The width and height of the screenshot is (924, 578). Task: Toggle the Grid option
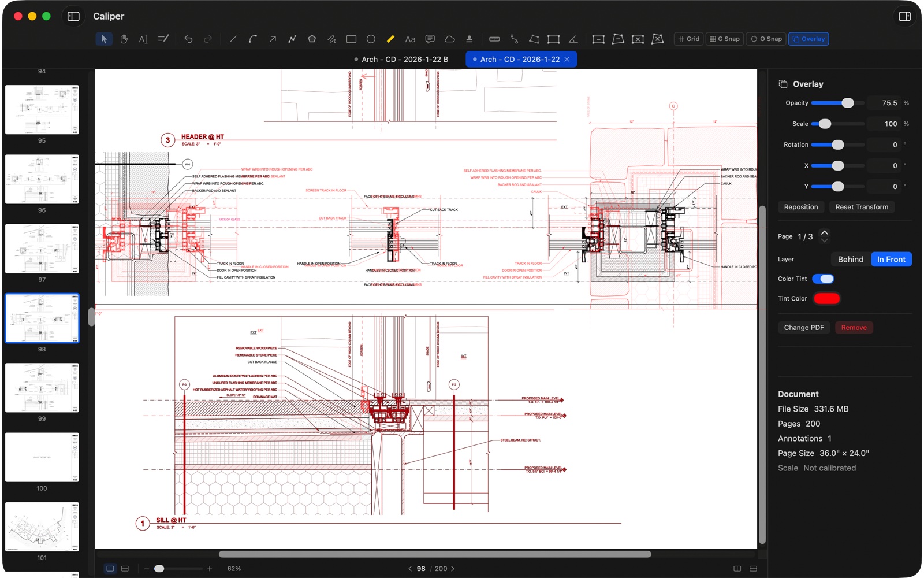(x=689, y=39)
